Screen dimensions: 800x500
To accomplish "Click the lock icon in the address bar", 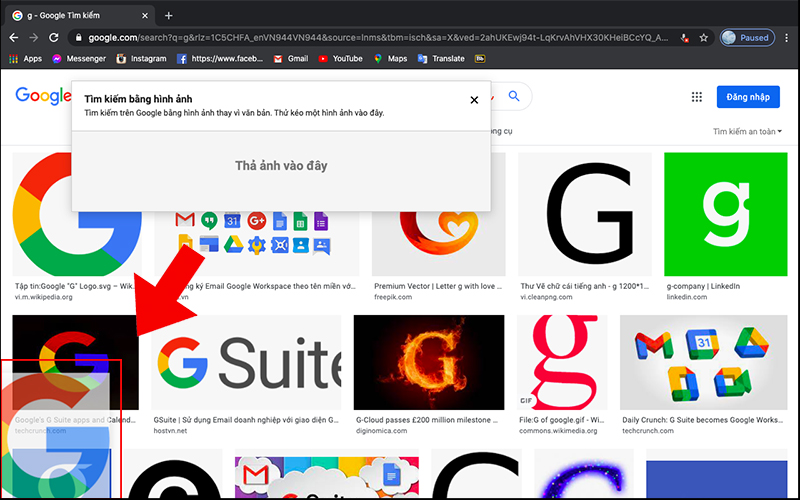I will [x=78, y=38].
